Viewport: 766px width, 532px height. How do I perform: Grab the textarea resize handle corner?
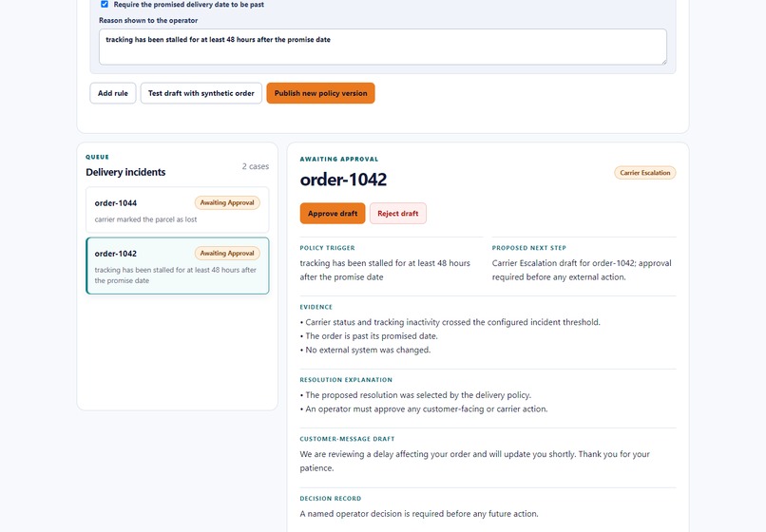[x=663, y=62]
